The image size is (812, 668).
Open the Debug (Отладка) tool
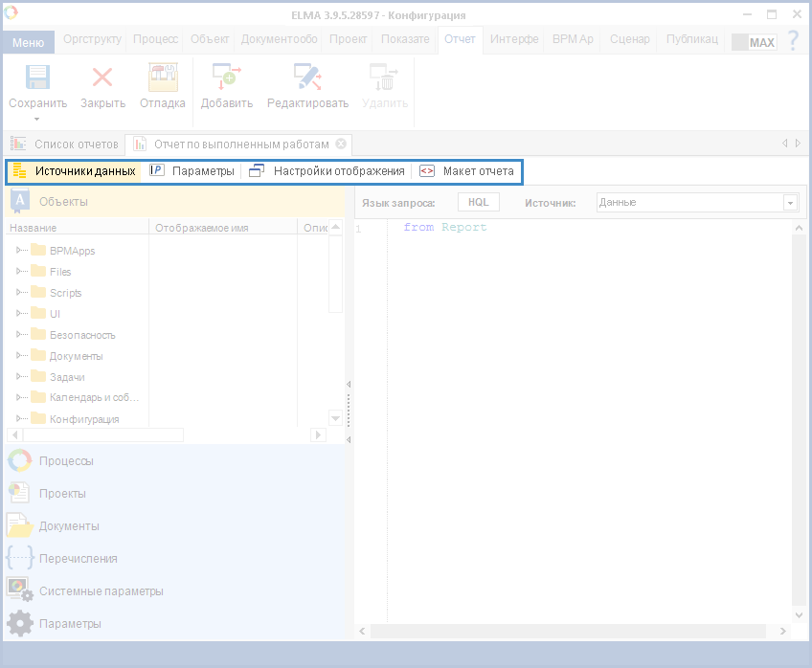coord(162,78)
